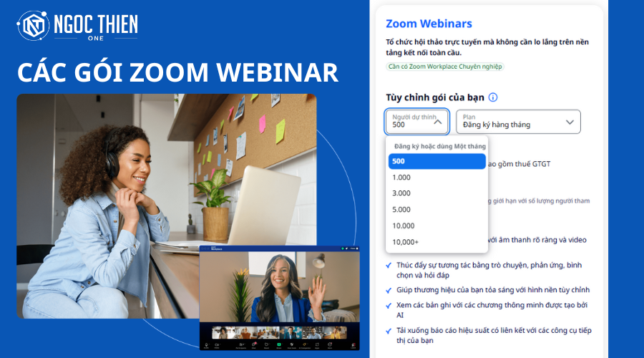Click the Tùy chỉnh gói của bạn heading
The image size is (644, 358).
coord(435,97)
